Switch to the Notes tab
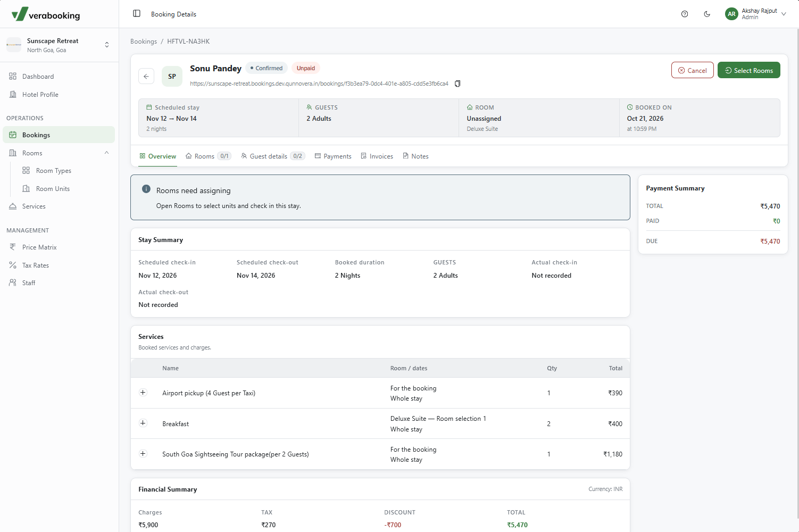 [x=415, y=156]
